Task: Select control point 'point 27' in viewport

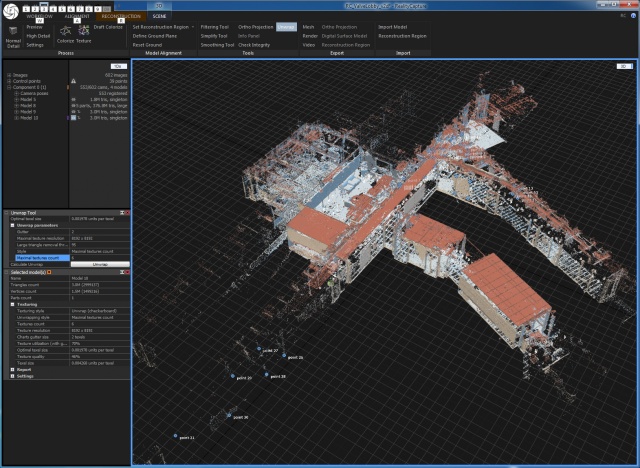Action: (259, 349)
